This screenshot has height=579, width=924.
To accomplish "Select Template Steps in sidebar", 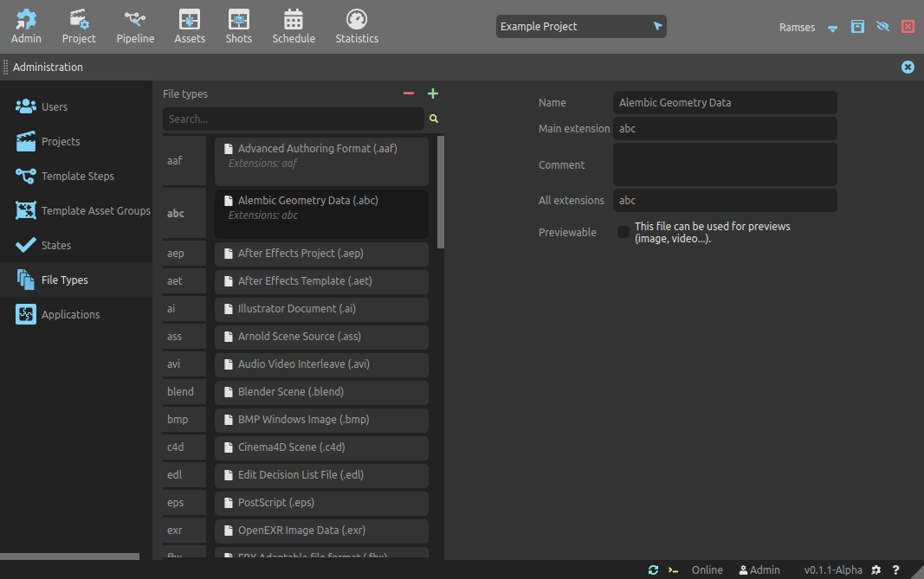I will tap(76, 176).
